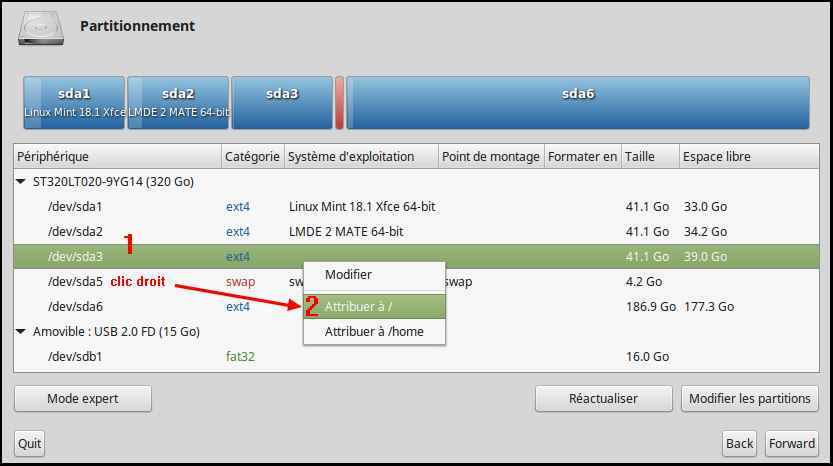Click the Réactualiser button

[603, 398]
